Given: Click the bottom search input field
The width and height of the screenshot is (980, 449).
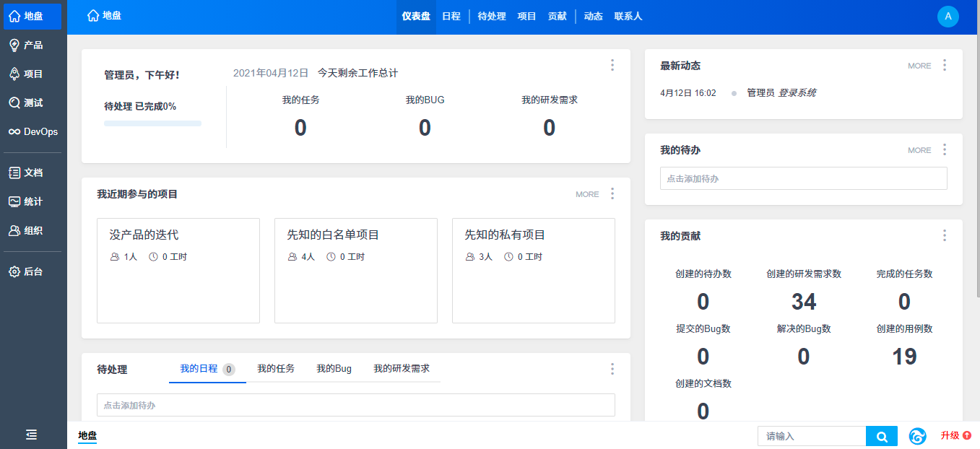Looking at the screenshot, I should click(x=812, y=436).
